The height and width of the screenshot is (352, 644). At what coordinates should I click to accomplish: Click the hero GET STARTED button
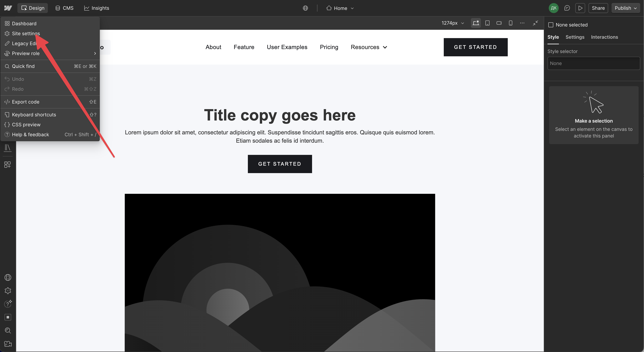pyautogui.click(x=280, y=164)
